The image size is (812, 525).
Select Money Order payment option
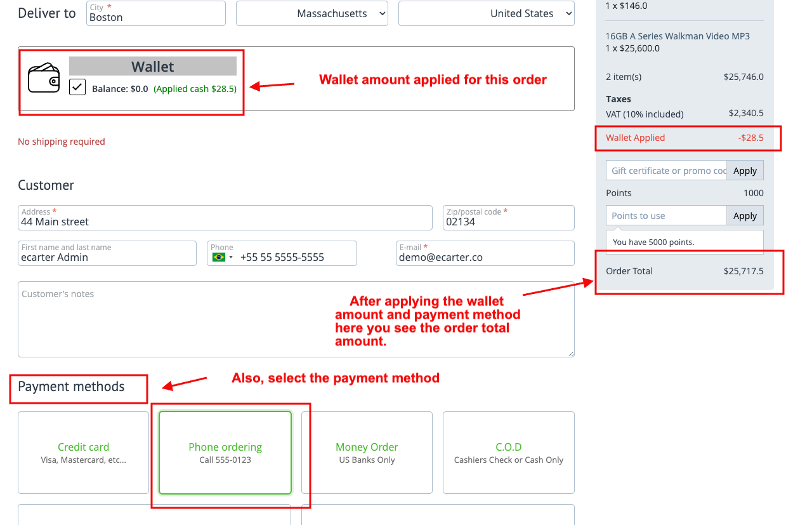[367, 452]
